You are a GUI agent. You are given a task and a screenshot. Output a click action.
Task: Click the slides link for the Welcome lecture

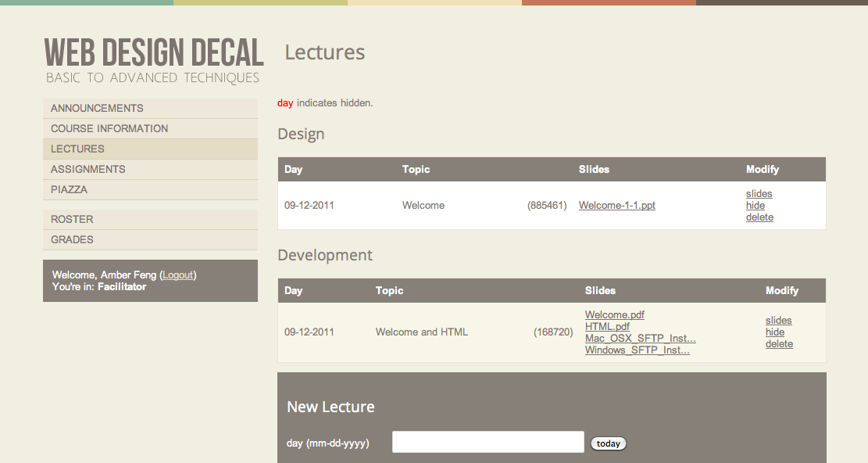coord(759,194)
